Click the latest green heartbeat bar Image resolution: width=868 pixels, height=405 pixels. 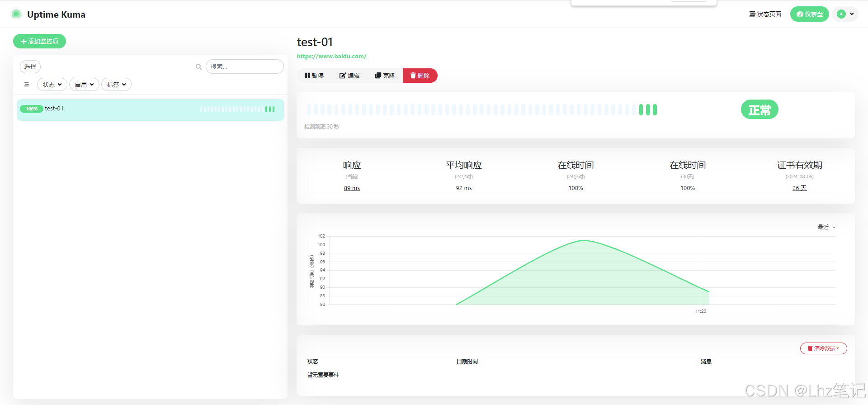[x=655, y=110]
